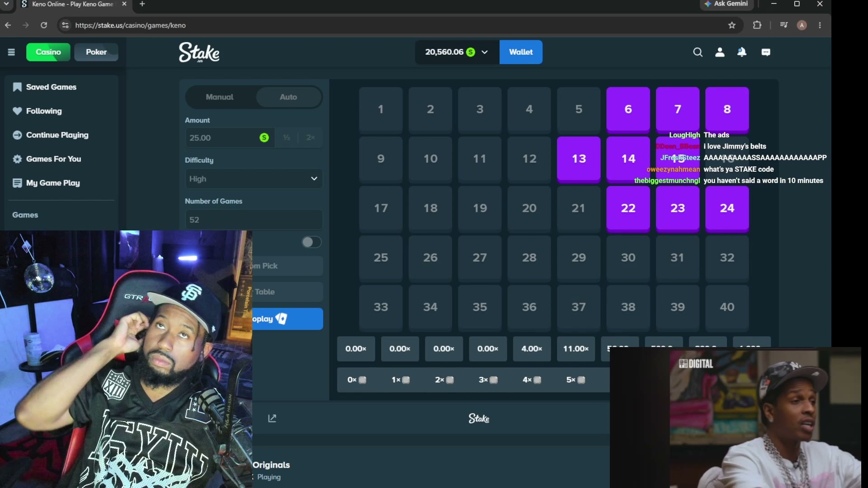
Task: Select the Casino tab
Action: [x=48, y=52]
